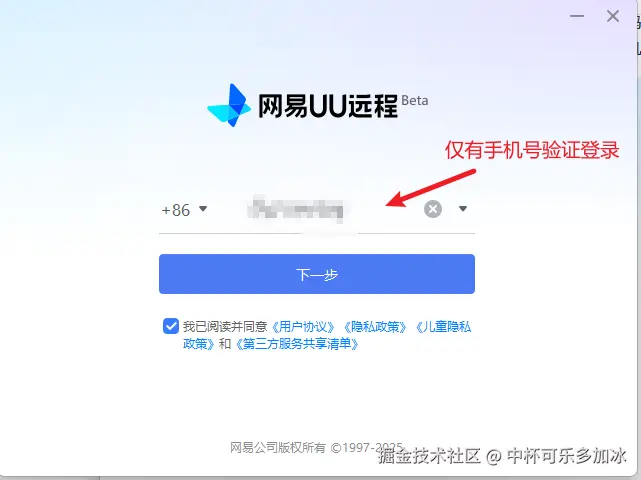Open the 《第三方服务共享清单》 link

pyautogui.click(x=297, y=344)
